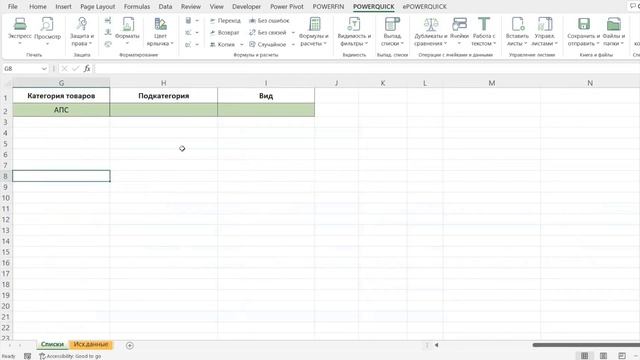Click the Копия button in ribbon

pyautogui.click(x=222, y=44)
